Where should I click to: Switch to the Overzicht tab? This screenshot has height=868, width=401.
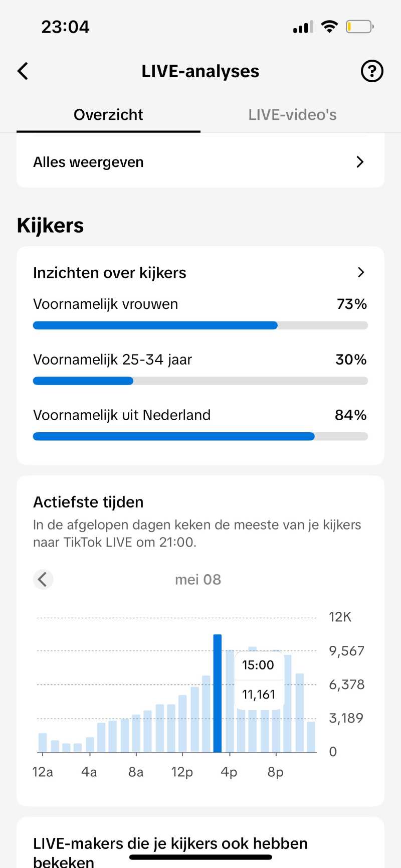[x=108, y=115]
